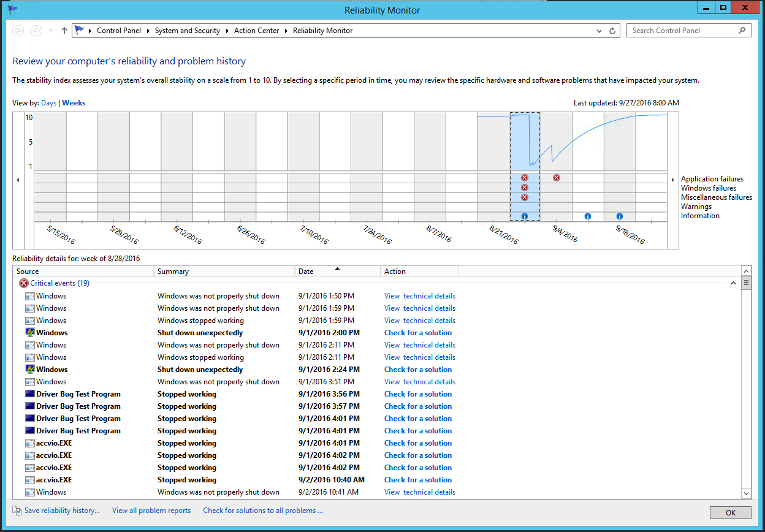Screen dimensions: 765x532
Task: Click the back navigation arrow
Action: (x=18, y=30)
